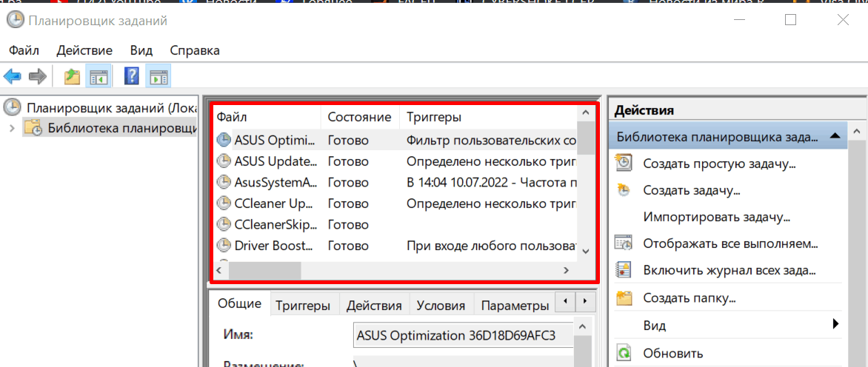Switch to the Условия tab

pyautogui.click(x=441, y=306)
